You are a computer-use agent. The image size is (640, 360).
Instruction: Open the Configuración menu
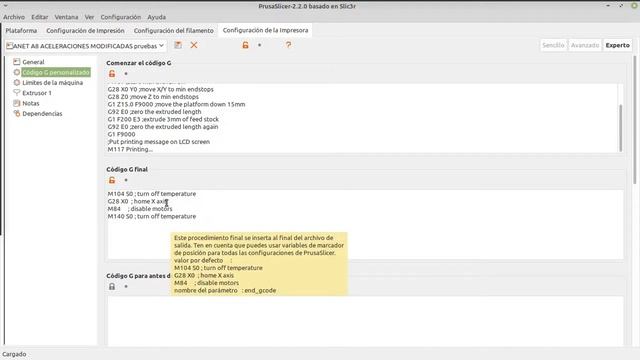point(120,17)
